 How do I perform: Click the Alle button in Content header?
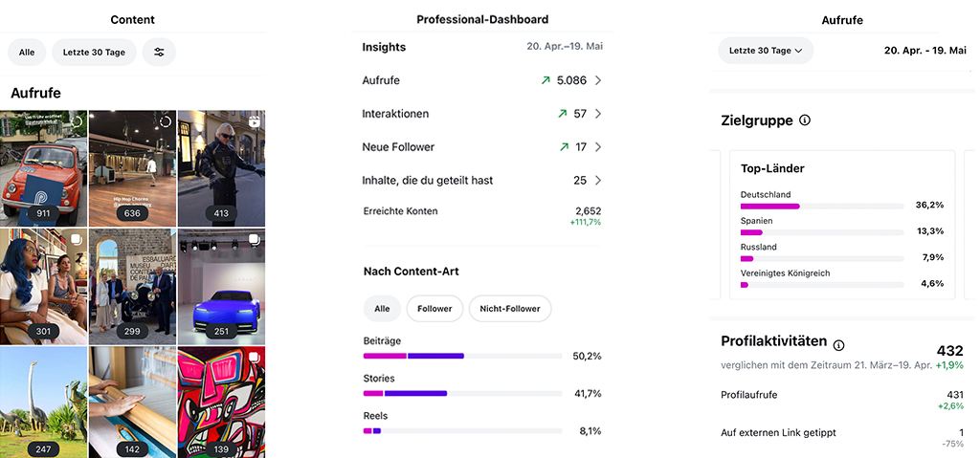(x=27, y=52)
